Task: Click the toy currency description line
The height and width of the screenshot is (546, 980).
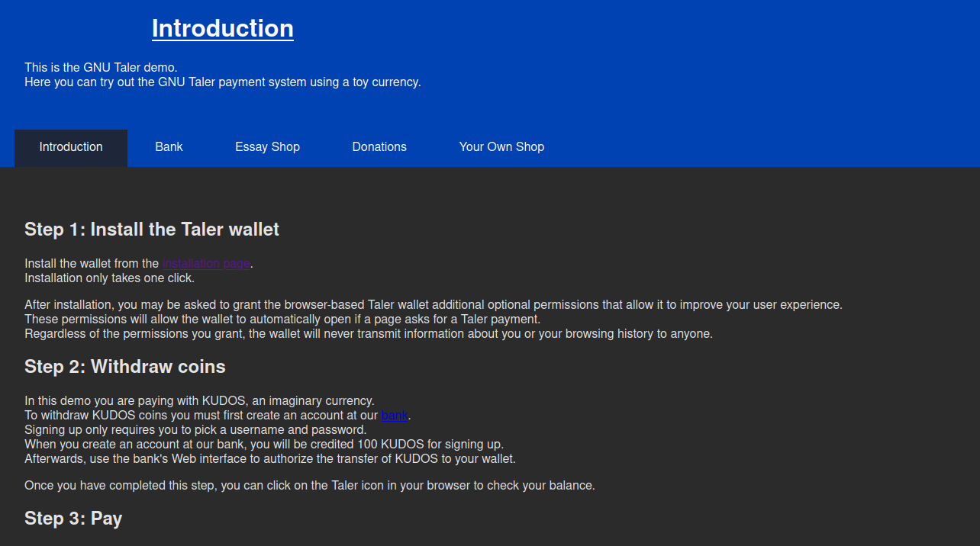Action: (x=222, y=82)
